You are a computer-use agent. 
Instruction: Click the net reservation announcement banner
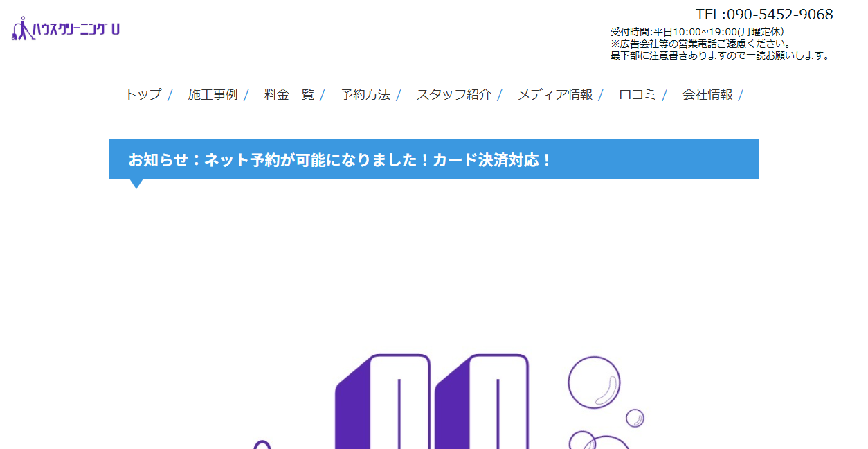pyautogui.click(x=434, y=159)
